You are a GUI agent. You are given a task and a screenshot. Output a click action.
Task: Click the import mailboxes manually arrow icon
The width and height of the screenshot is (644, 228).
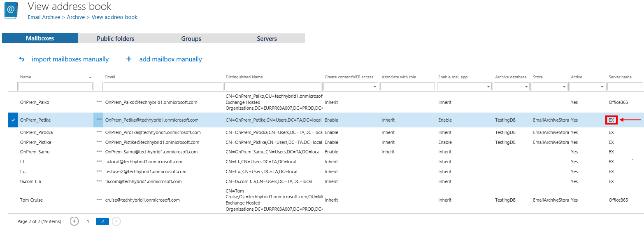pos(22,59)
